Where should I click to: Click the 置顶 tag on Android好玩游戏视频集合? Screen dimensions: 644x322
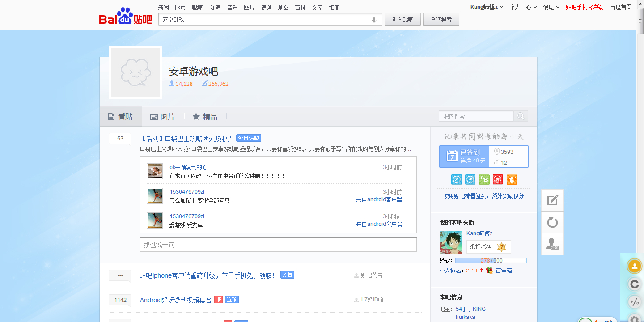[x=232, y=300]
